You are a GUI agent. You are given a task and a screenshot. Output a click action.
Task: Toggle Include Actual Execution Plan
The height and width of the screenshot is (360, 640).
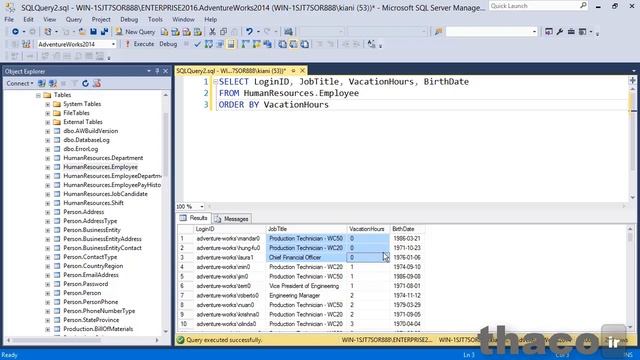(x=245, y=44)
